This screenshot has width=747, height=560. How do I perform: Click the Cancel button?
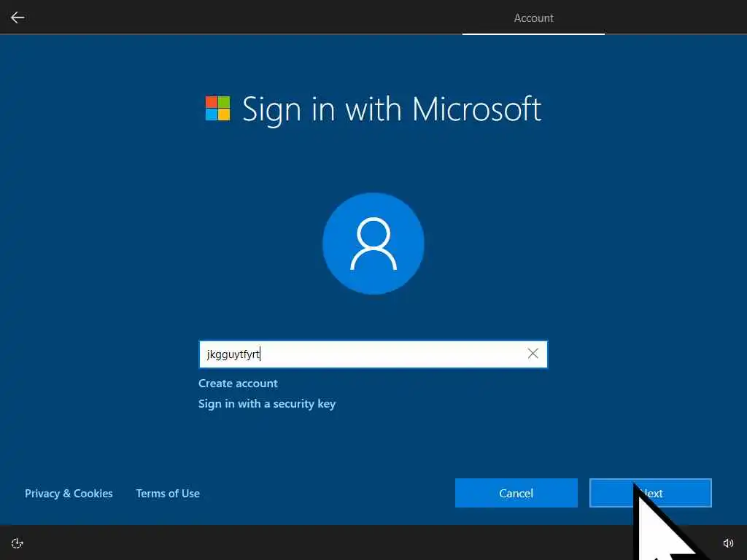516,493
